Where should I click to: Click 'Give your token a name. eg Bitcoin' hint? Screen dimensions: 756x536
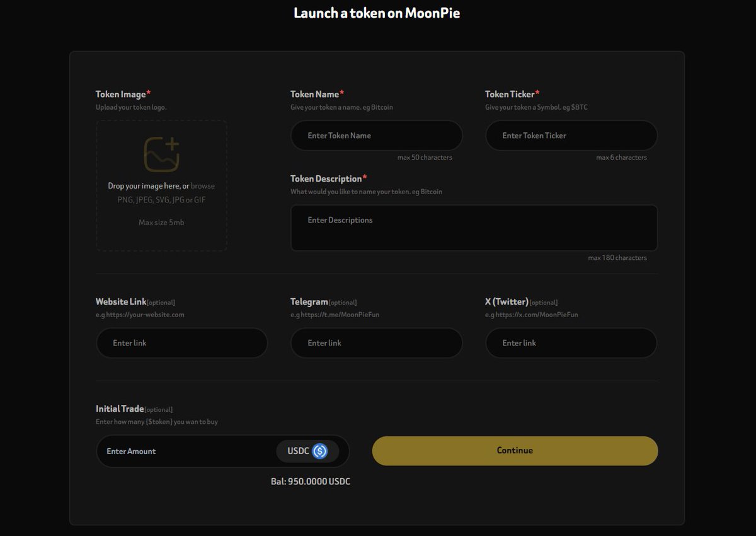click(341, 107)
